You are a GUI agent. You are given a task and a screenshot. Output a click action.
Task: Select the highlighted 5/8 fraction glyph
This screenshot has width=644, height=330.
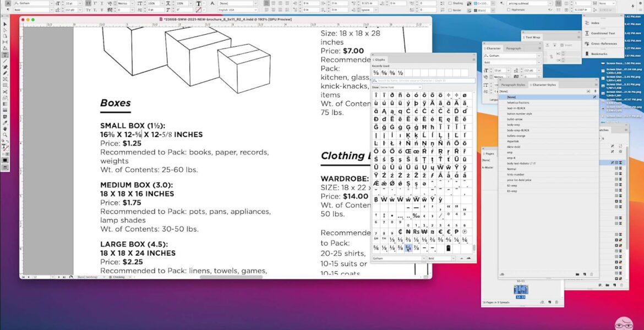[408, 248]
